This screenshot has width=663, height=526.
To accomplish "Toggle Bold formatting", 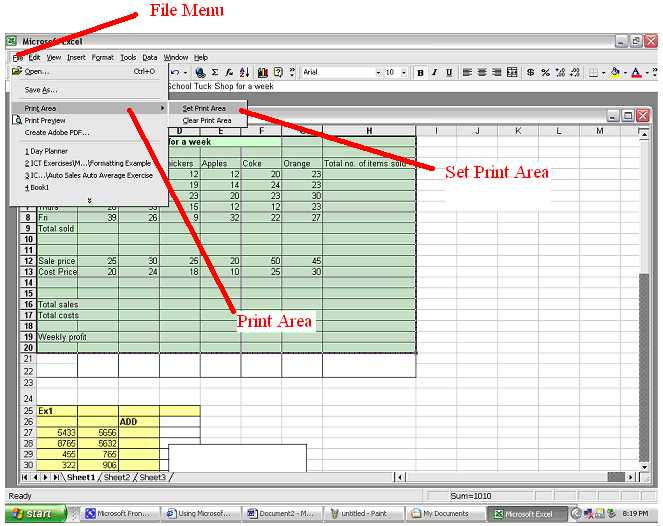I will (420, 73).
